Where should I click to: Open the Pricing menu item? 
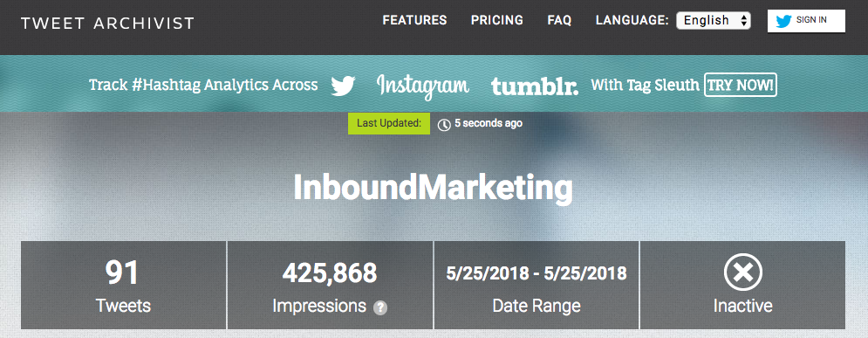click(x=497, y=20)
